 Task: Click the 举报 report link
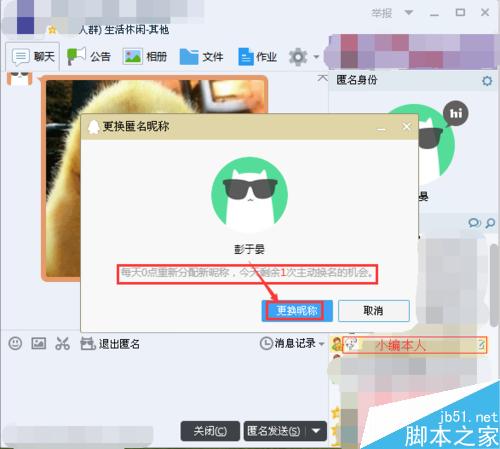pos(382,13)
